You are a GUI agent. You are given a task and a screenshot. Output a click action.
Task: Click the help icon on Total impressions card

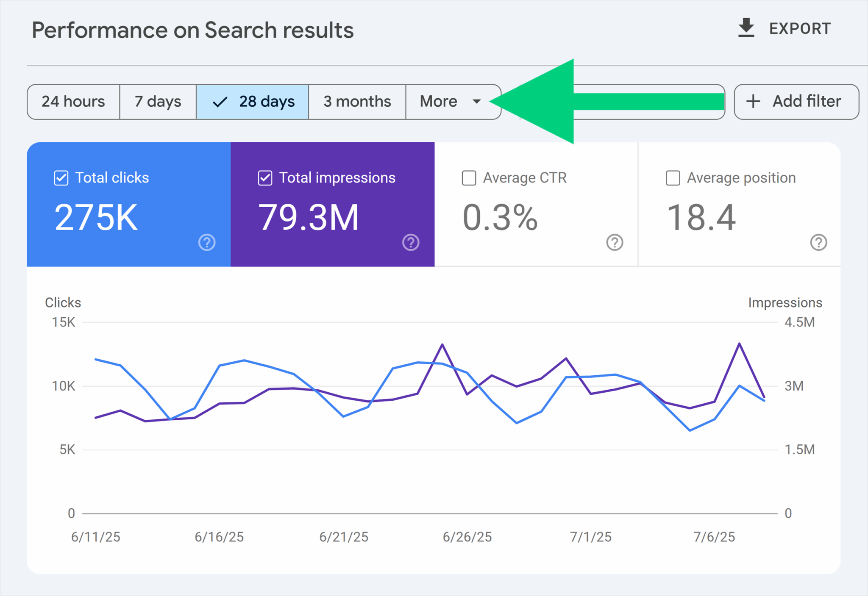tap(410, 243)
